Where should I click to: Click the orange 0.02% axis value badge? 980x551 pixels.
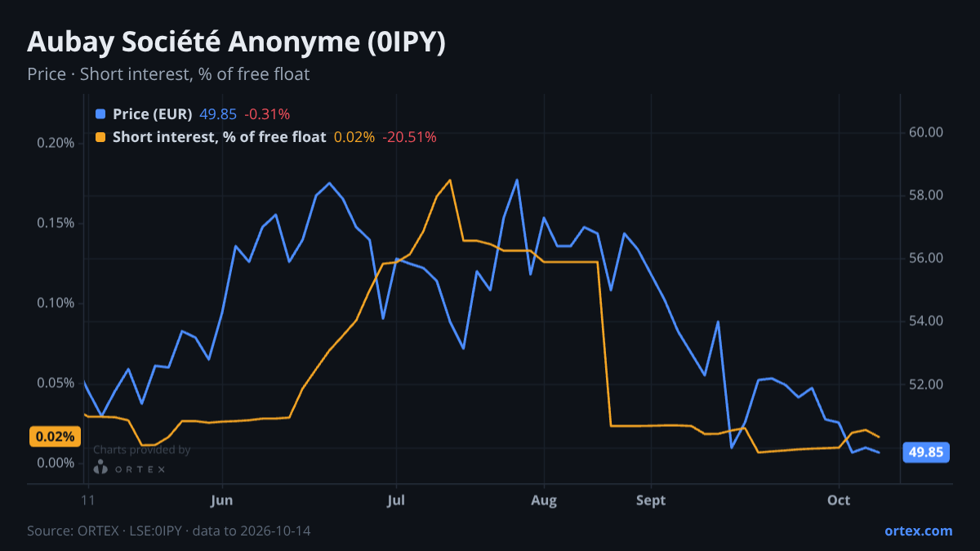tap(56, 437)
